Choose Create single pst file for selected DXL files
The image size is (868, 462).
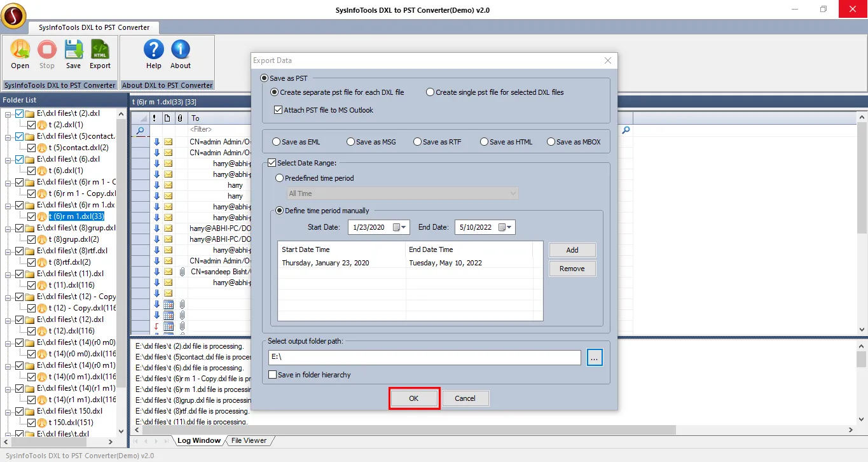pyautogui.click(x=431, y=92)
